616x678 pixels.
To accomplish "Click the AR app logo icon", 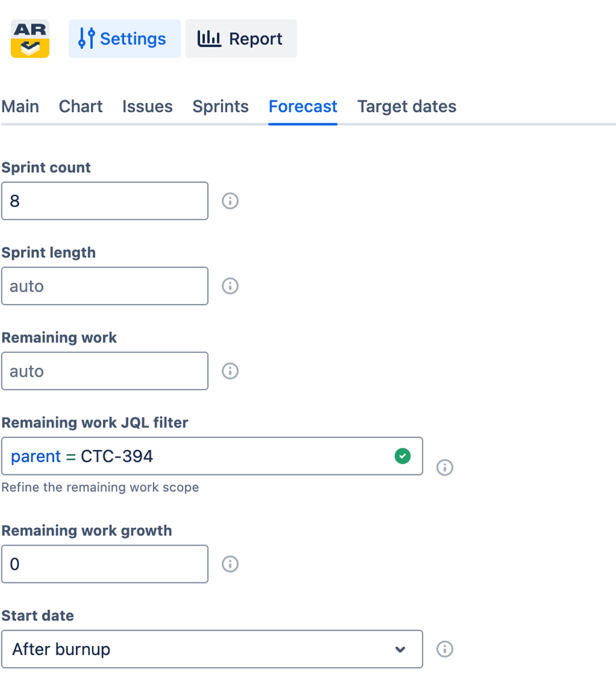I will click(x=30, y=39).
